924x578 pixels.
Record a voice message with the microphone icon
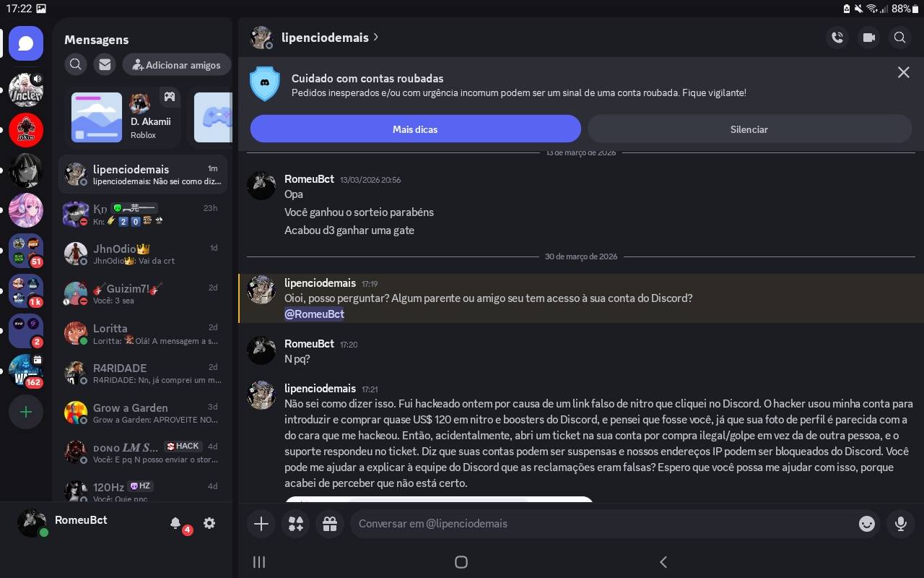[900, 523]
